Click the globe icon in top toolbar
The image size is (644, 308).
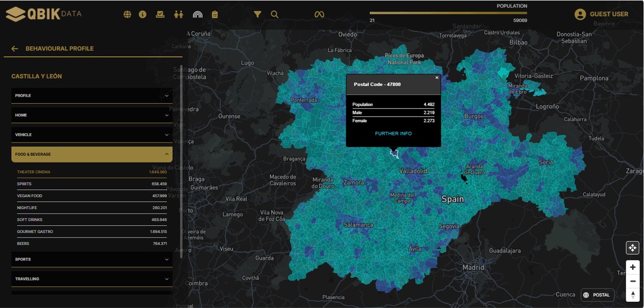(x=127, y=14)
